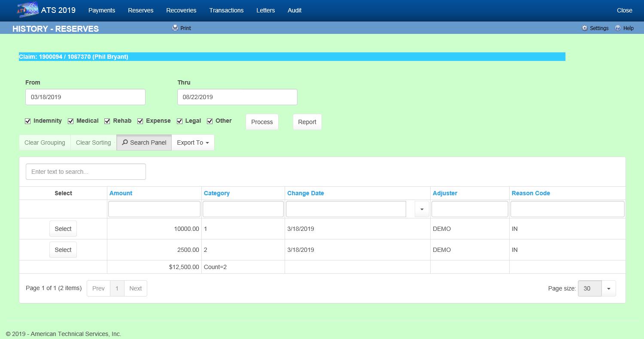The image size is (644, 339).
Task: Open the Page size dropdown
Action: pyautogui.click(x=608, y=288)
